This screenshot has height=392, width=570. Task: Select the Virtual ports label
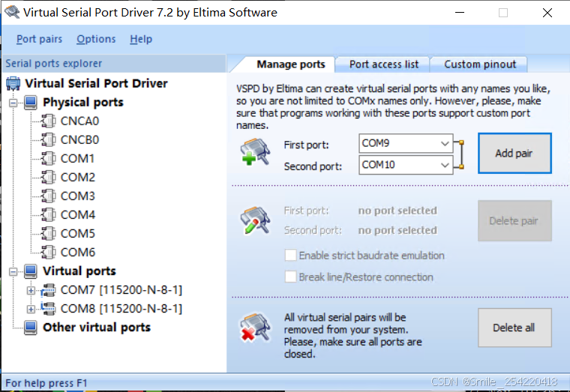tap(79, 271)
